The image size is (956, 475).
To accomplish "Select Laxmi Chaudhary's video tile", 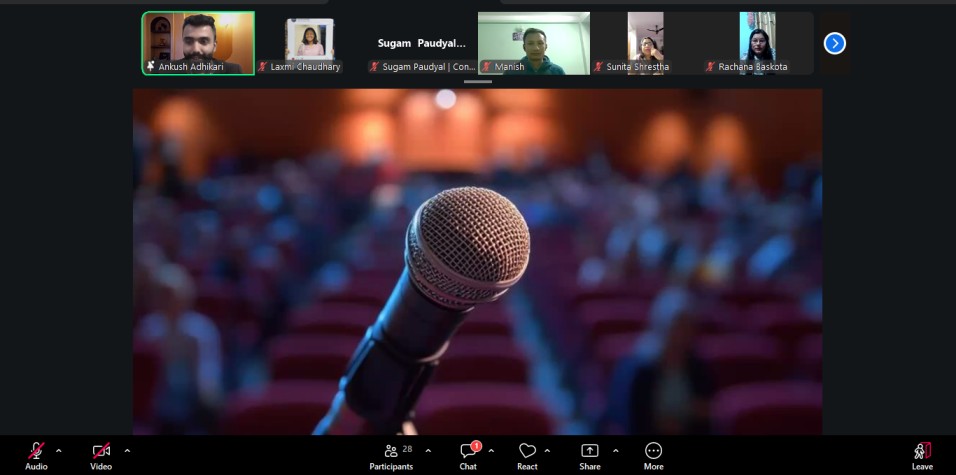I will pos(309,43).
